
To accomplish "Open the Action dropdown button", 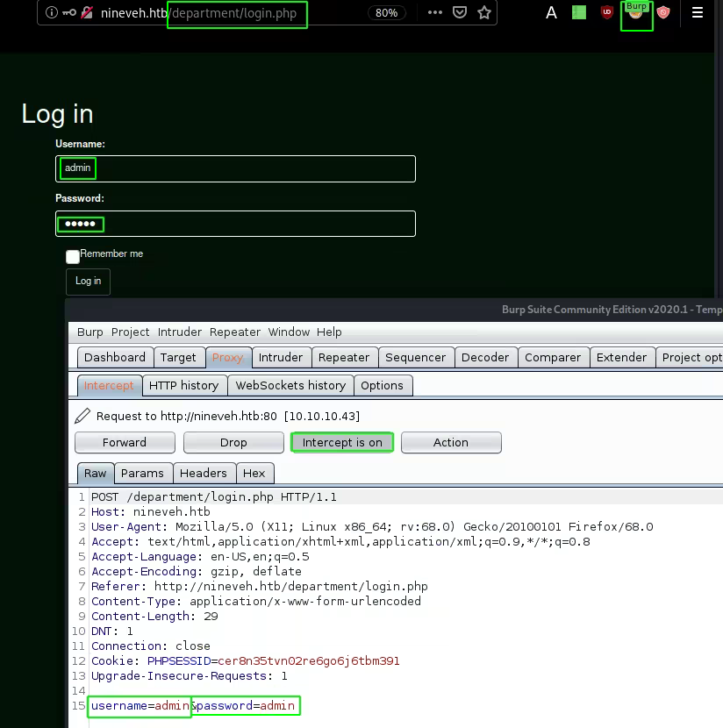I will (451, 442).
